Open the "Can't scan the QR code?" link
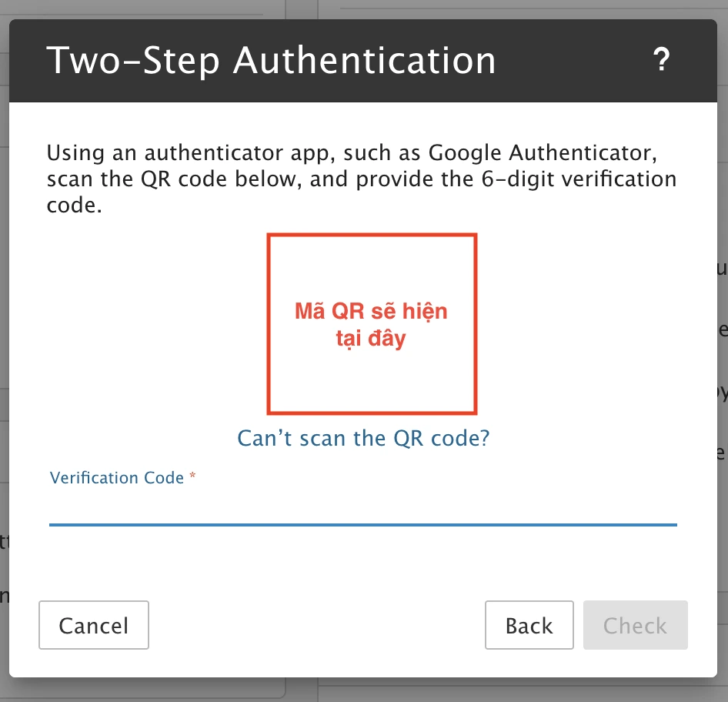The height and width of the screenshot is (702, 728). [363, 438]
